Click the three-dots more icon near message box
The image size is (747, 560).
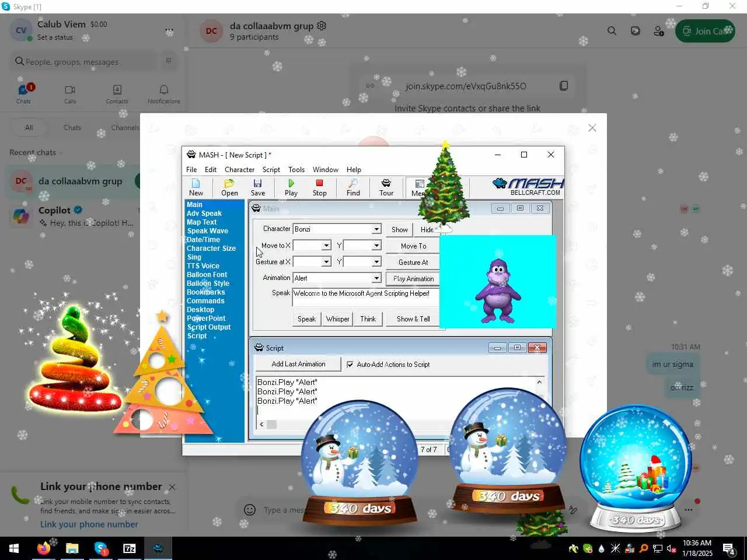689,510
